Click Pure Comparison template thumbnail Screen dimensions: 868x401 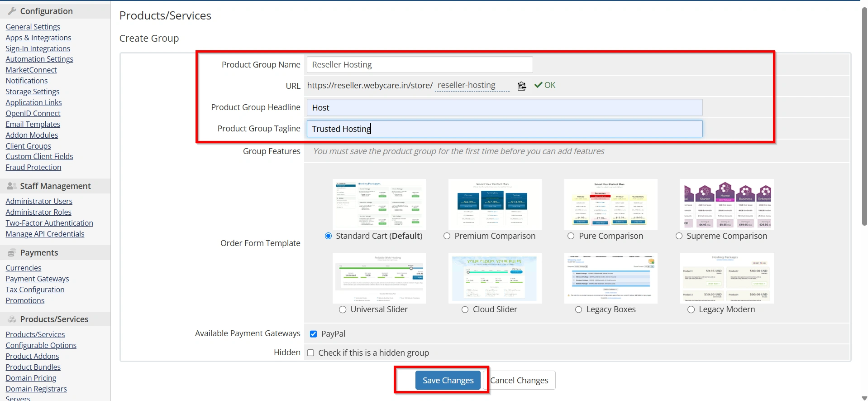[611, 204]
